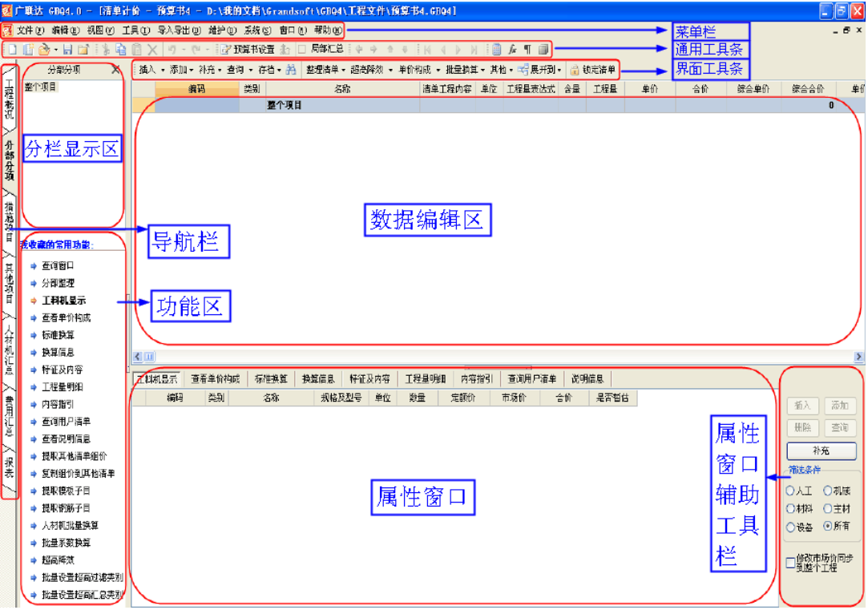Open 查看单价构成 in favorites list
Image resolution: width=868 pixels, height=610 pixels.
[x=66, y=317]
